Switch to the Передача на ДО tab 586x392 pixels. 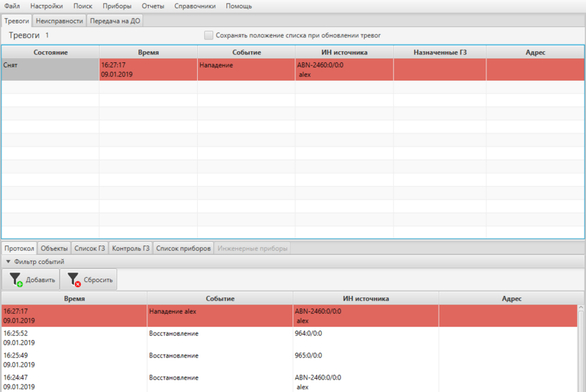coord(115,21)
